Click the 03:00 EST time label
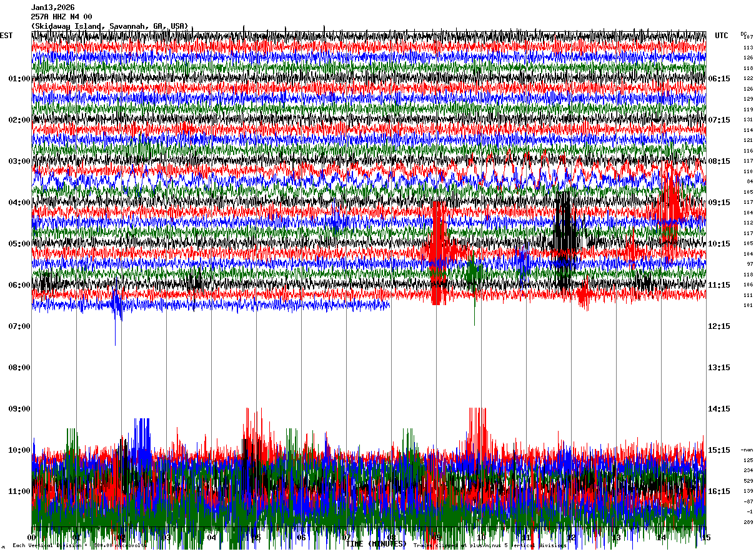 tap(19, 161)
